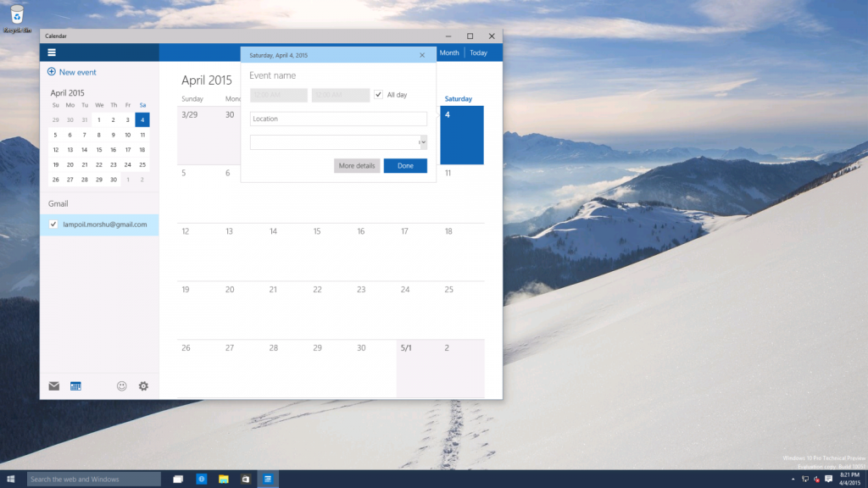
Task: Open the volume tray icon
Action: coord(816,480)
